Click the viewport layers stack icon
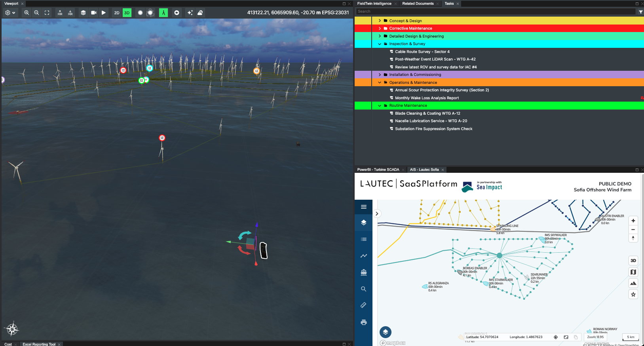The image size is (644, 346). point(83,13)
